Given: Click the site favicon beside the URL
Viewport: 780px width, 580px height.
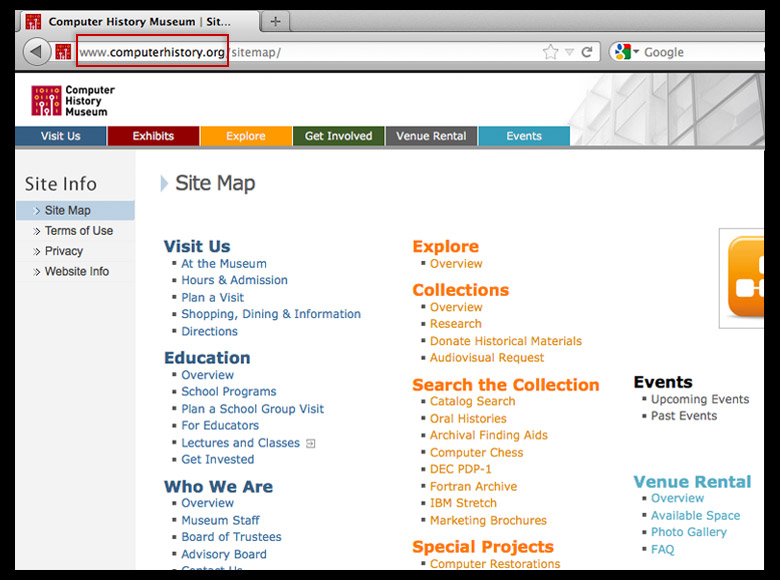Looking at the screenshot, I should coord(63,52).
